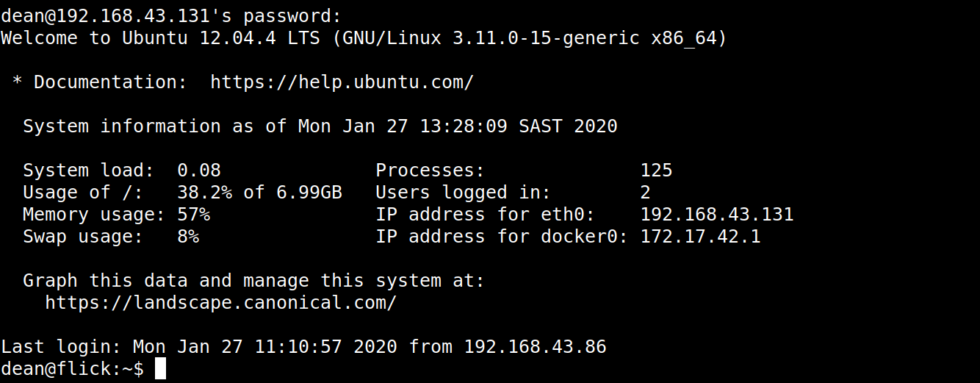
Task: Click the password prompt line at top
Action: [171, 16]
